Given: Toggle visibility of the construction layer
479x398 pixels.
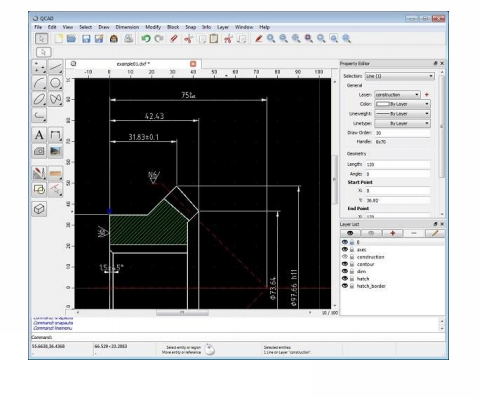Looking at the screenshot, I should coord(345,257).
